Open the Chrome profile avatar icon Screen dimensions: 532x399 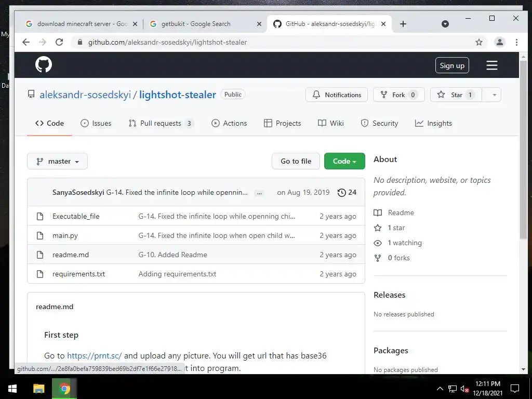(x=499, y=42)
